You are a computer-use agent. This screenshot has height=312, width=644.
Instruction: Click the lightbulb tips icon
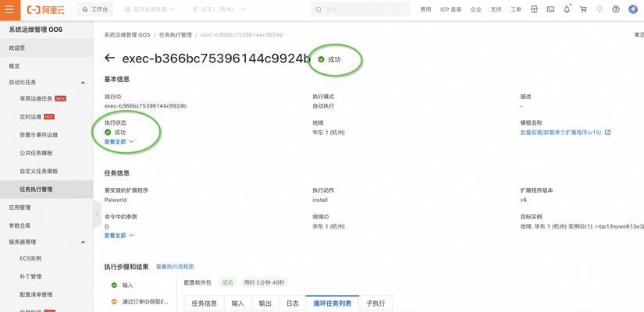pos(600,9)
